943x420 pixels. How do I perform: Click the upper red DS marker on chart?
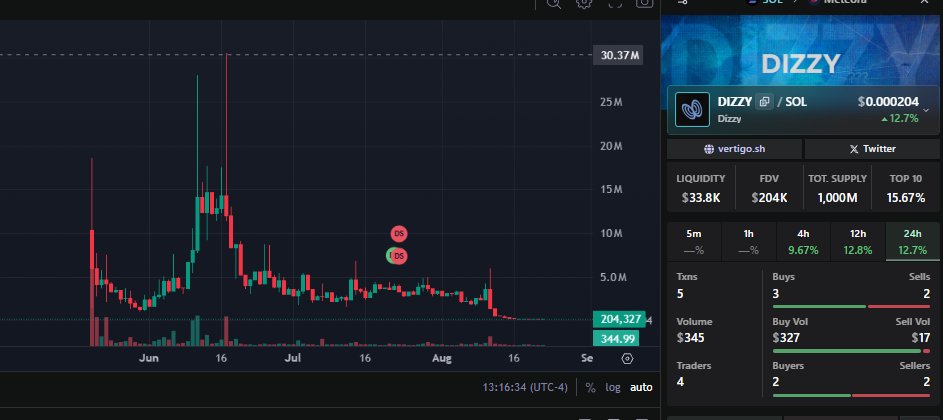tap(399, 233)
